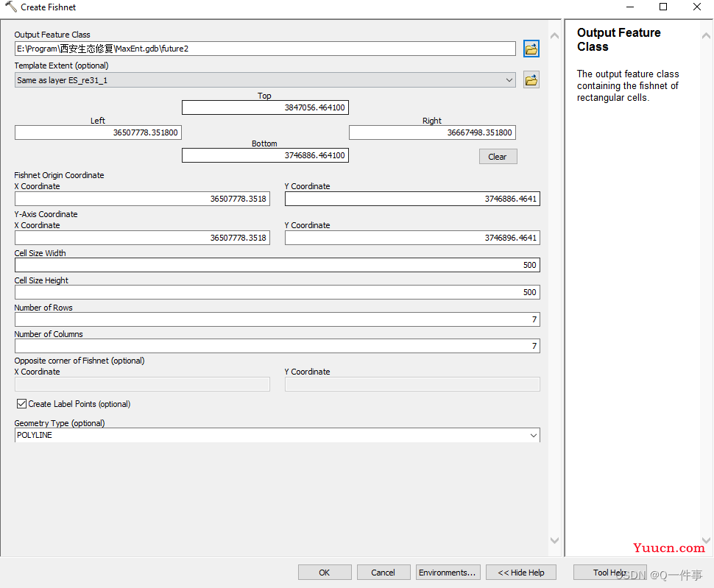Click Opposite corner Y Coordinate field

(412, 384)
